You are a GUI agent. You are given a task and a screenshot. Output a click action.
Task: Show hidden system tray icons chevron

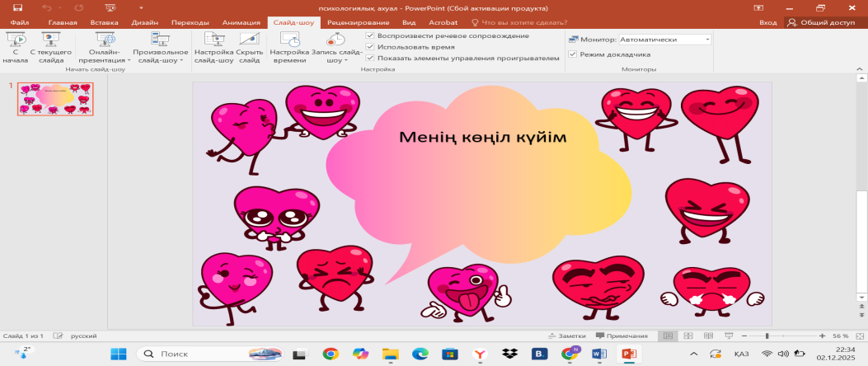click(693, 354)
